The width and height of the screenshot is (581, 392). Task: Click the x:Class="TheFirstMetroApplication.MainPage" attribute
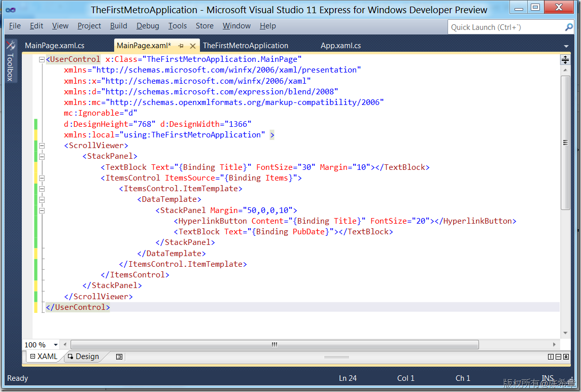(x=203, y=59)
